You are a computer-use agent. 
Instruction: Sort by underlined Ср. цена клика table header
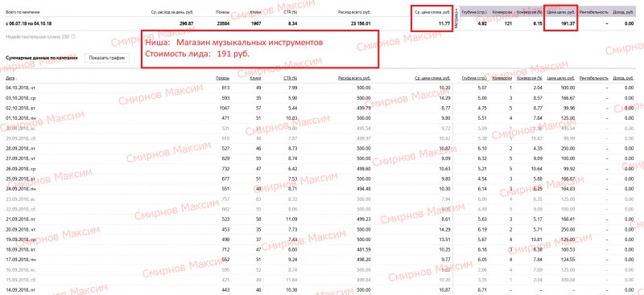click(x=432, y=78)
